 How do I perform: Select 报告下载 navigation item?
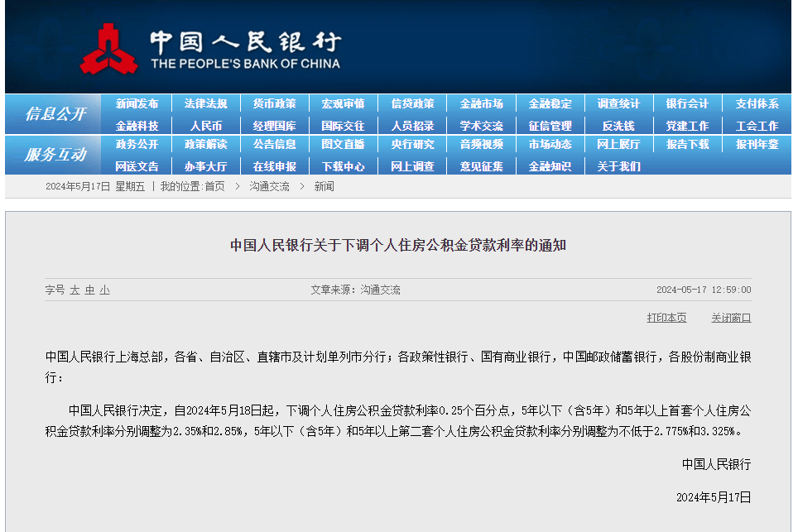pos(688,145)
